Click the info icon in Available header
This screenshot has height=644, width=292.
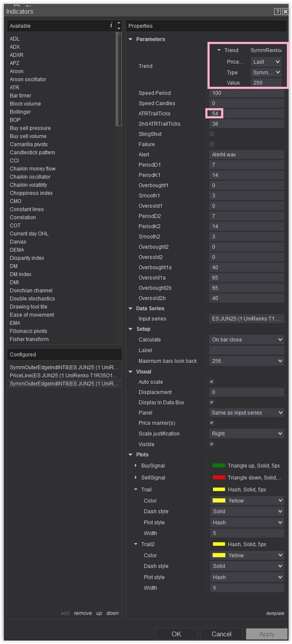point(111,26)
